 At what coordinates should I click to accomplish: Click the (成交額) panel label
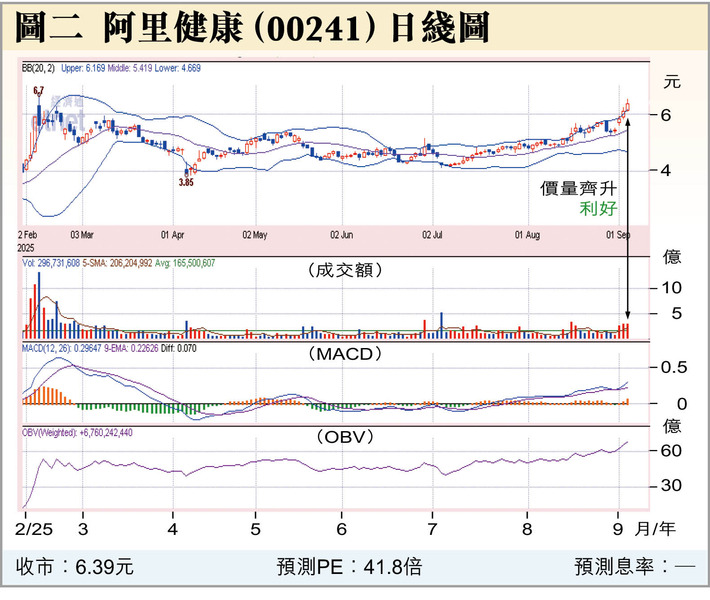(345, 270)
